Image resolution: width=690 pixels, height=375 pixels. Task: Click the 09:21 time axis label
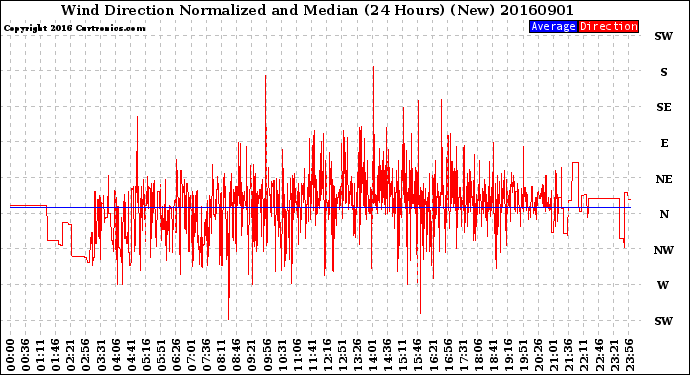tap(252, 355)
